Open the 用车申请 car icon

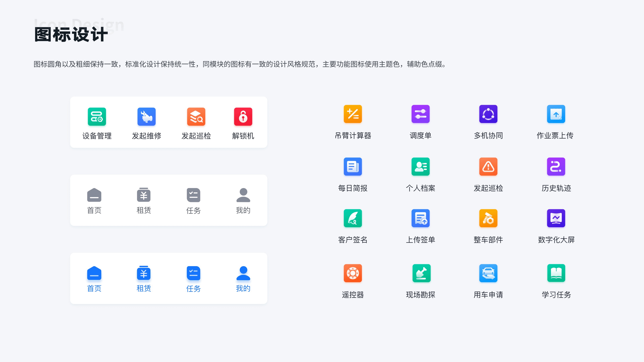coord(488,273)
